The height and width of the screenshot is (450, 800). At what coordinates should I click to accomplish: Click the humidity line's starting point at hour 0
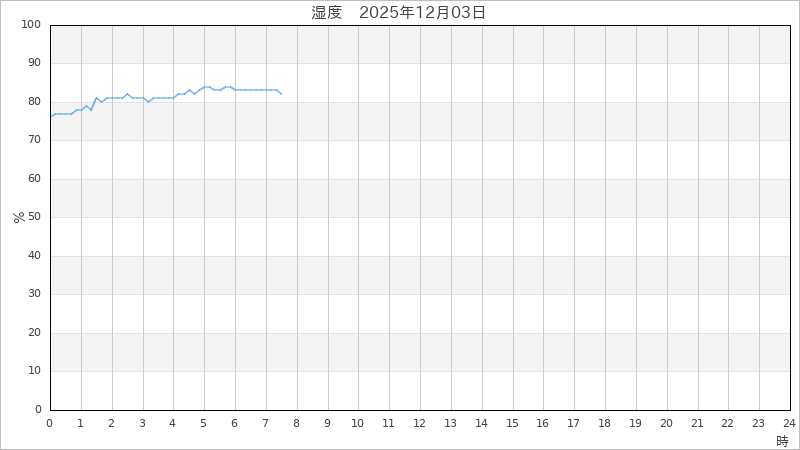tap(51, 117)
